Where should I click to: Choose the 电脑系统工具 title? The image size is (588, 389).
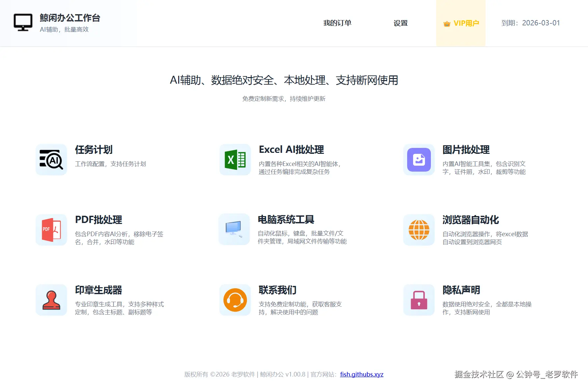(286, 219)
